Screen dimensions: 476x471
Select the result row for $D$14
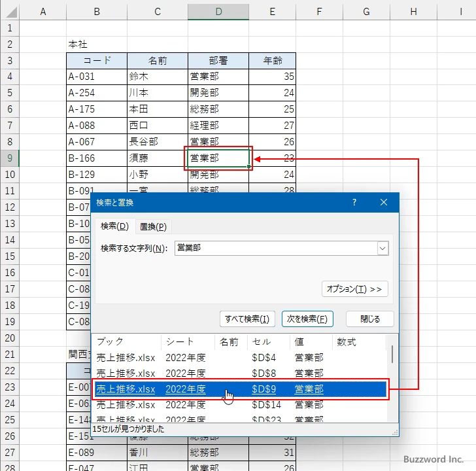[240, 405]
